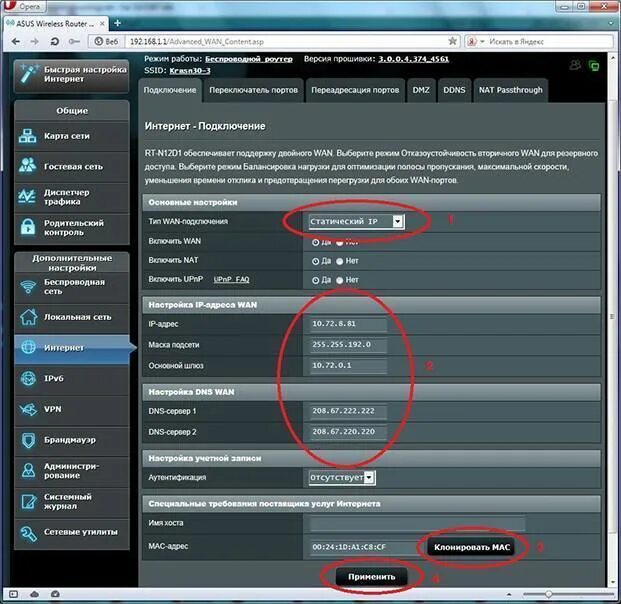Click the Клонировать MAC button
The height and width of the screenshot is (604, 621).
coord(472,547)
